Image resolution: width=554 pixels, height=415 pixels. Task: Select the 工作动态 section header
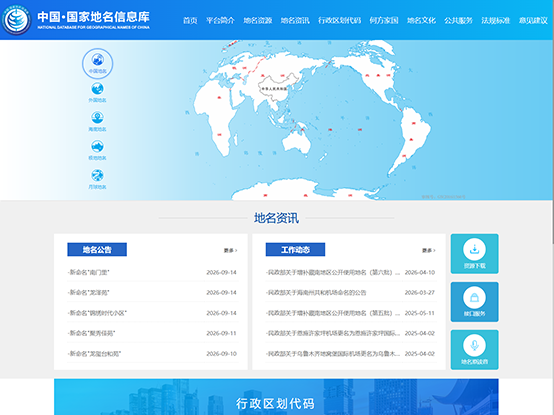pyautogui.click(x=295, y=250)
